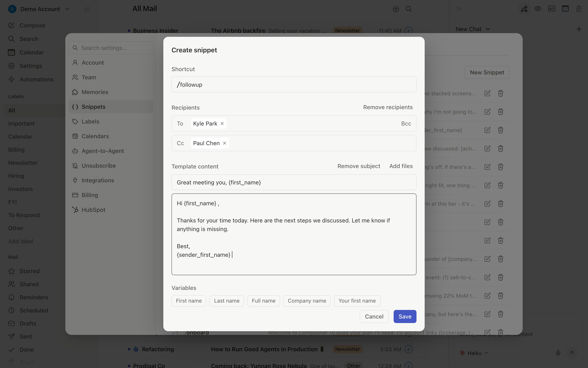The width and height of the screenshot is (588, 368).
Task: Open the contact card icon top right
Action: 551,9
